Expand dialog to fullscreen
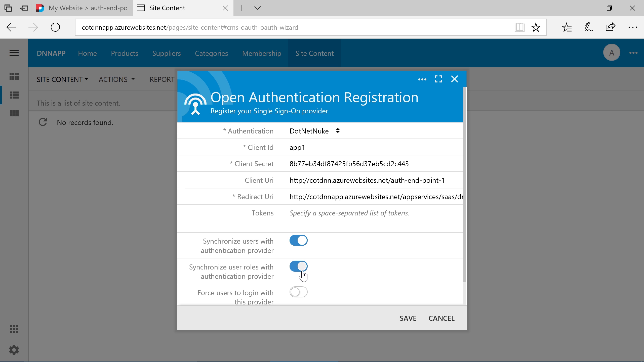Image resolution: width=644 pixels, height=362 pixels. 438,79
